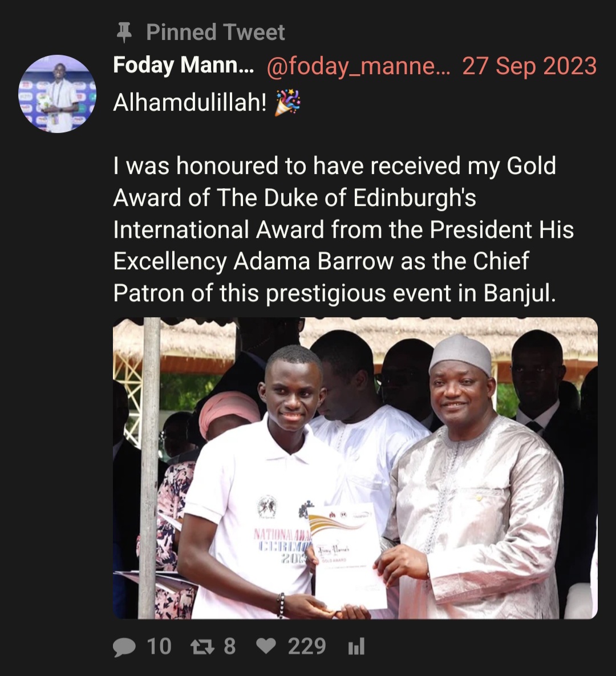The image size is (616, 676).
Task: Click the Pinned Tweet label
Action: click(215, 33)
